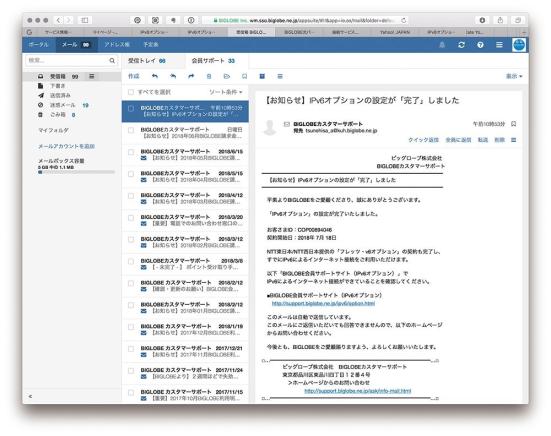Image resolution: width=551 pixels, height=436 pixels.
Task: Open the 送信済み sent folder
Action: [x=60, y=96]
